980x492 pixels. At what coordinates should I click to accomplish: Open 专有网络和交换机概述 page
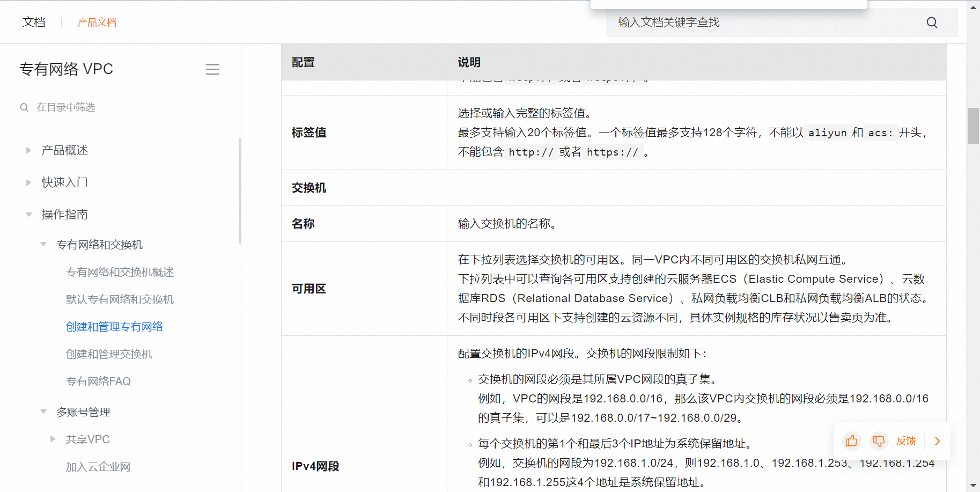point(120,272)
